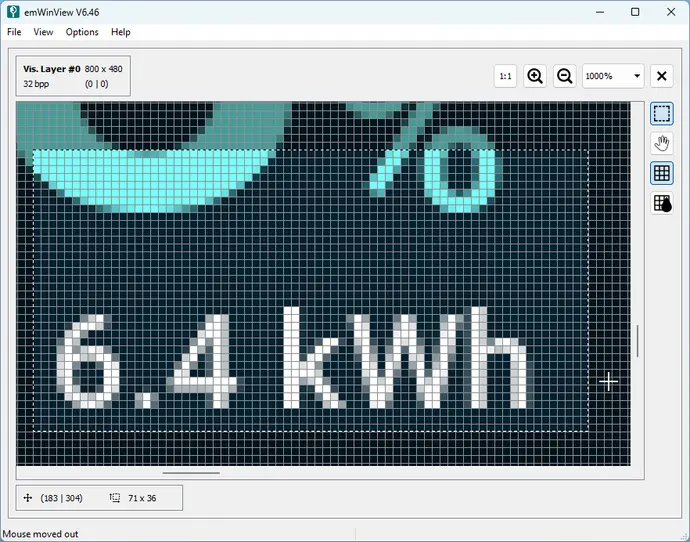Image resolution: width=690 pixels, height=542 pixels.
Task: Open the grid color picker icon
Action: coord(661,203)
